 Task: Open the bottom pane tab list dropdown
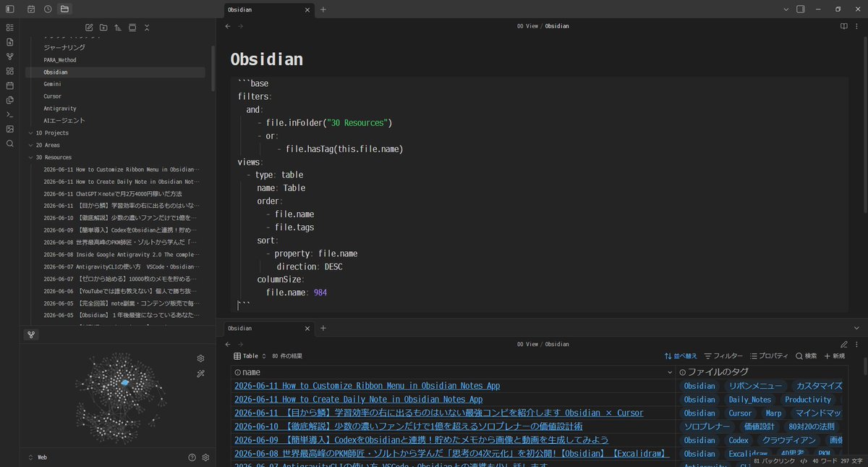tap(857, 328)
